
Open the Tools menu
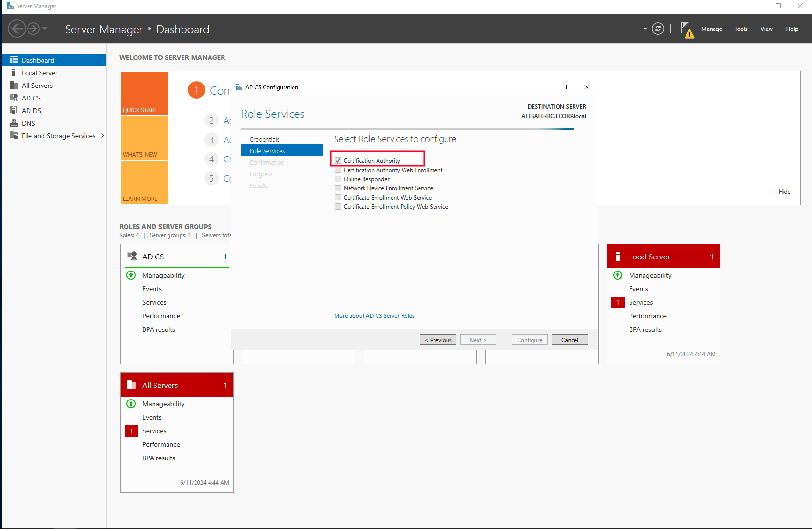(741, 29)
